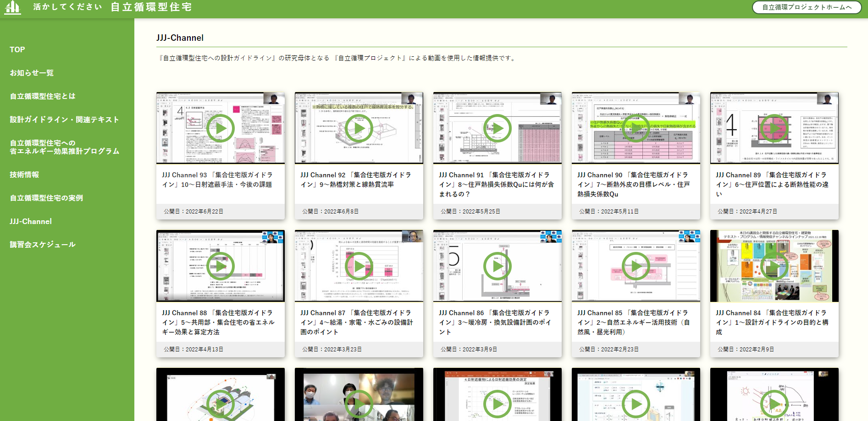Open JJJ Channel 87 title link
Image resolution: width=868 pixels, height=421 pixels.
pyautogui.click(x=357, y=323)
